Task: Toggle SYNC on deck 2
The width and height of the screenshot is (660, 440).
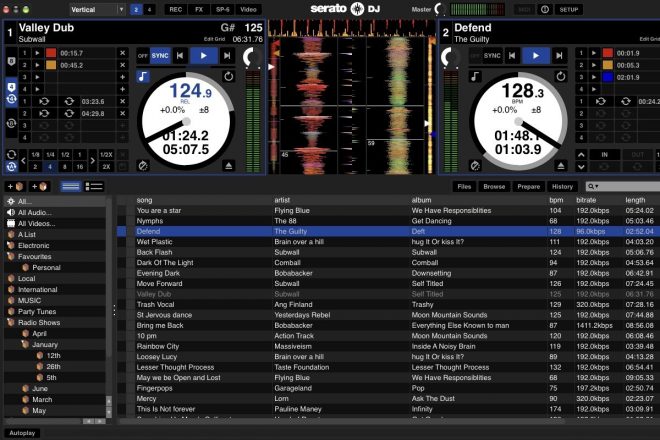Action: click(x=492, y=56)
